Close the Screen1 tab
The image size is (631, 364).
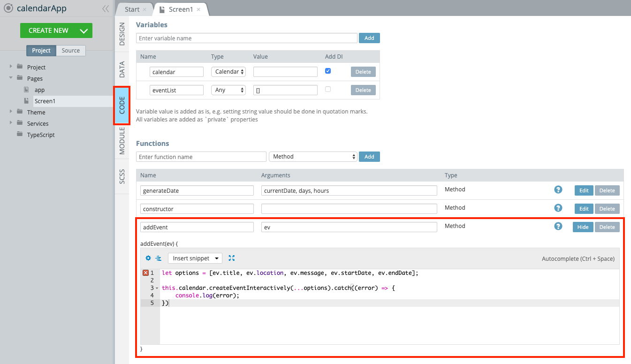198,9
